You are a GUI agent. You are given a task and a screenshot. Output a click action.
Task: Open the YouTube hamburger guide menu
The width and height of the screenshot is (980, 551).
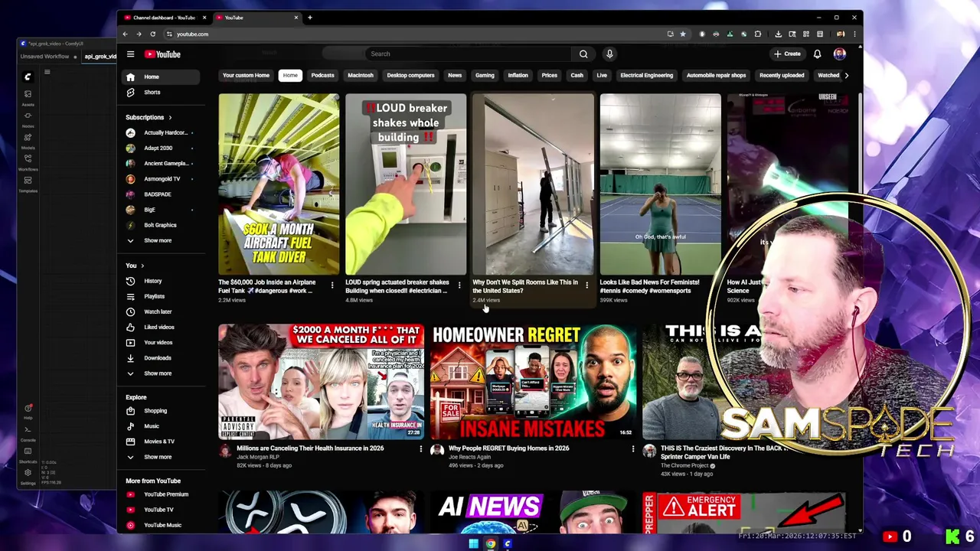click(x=130, y=54)
